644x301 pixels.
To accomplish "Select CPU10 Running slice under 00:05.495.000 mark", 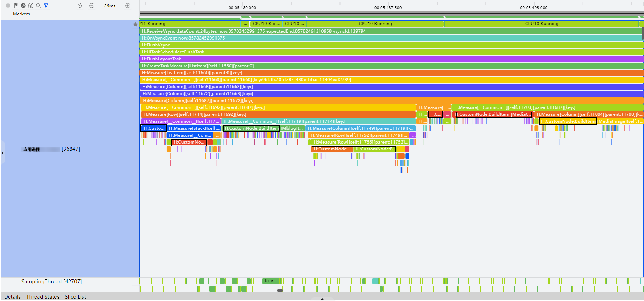I will [541, 24].
